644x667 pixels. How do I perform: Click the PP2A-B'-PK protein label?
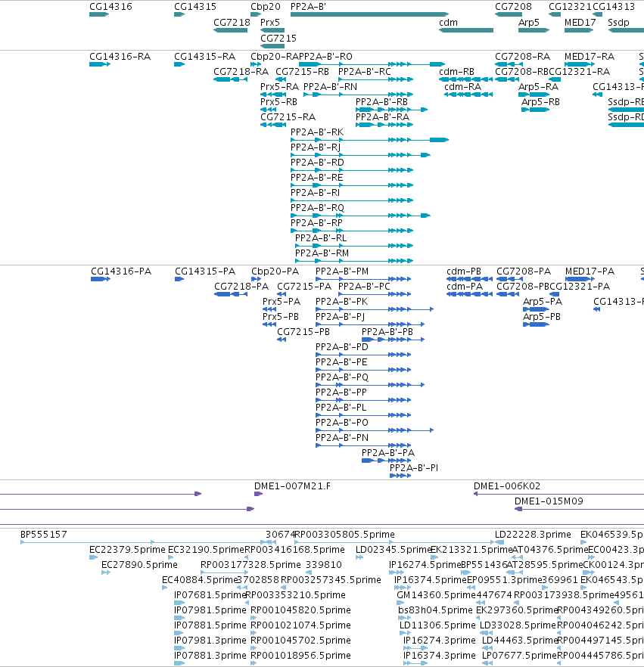[x=342, y=302]
